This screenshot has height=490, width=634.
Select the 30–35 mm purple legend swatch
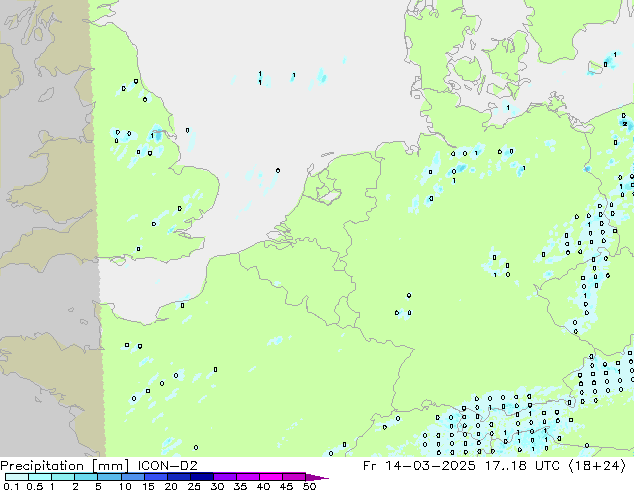tap(224, 477)
